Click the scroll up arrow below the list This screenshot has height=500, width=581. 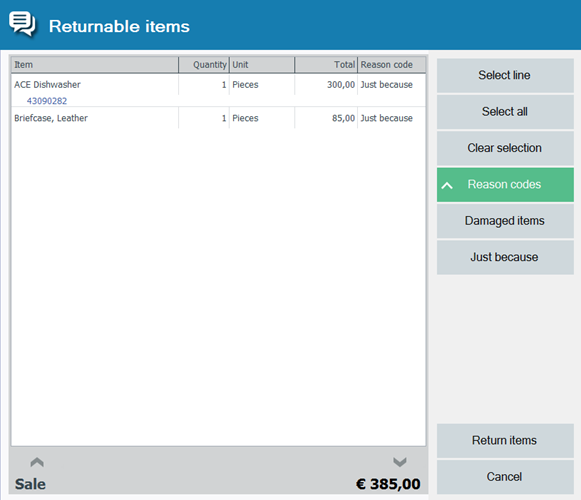tap(37, 462)
